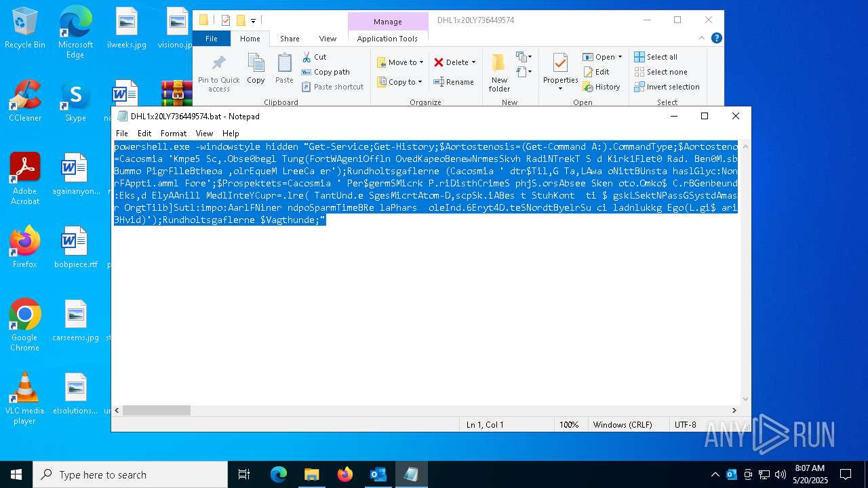Open Adobe Acrobat desktop shortcut

point(25,180)
